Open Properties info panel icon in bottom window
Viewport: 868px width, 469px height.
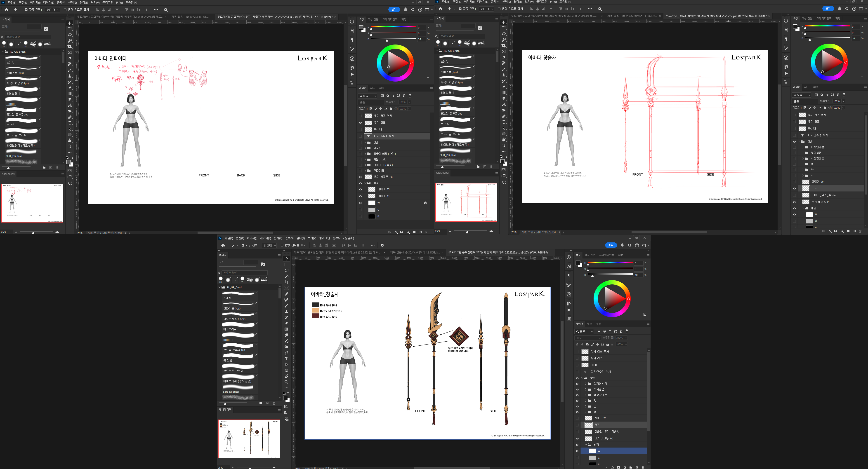(x=569, y=257)
